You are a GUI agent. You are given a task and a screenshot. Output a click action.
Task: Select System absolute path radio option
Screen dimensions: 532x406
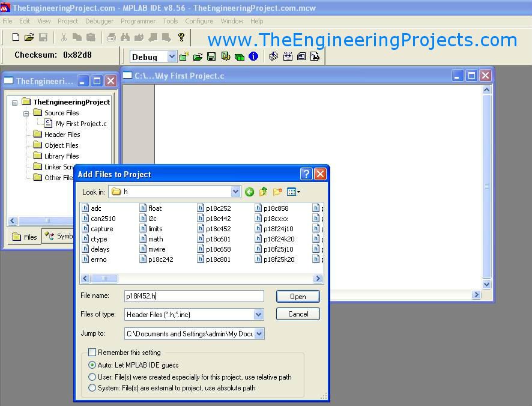click(x=92, y=387)
